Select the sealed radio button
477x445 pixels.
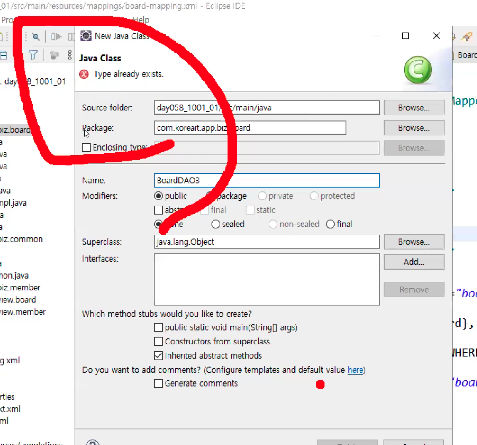[x=216, y=224]
